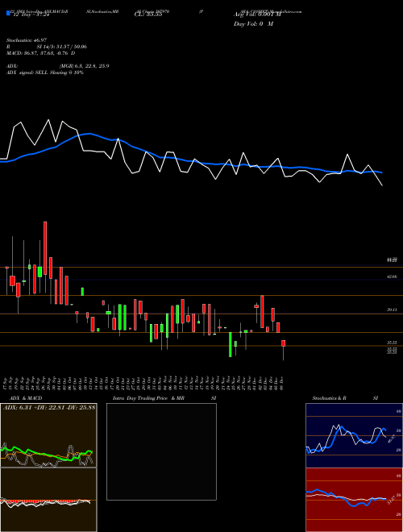This screenshot has width=403, height=532.
Task: Click the tallest red candlestick in late September
Action: [x=45, y=248]
